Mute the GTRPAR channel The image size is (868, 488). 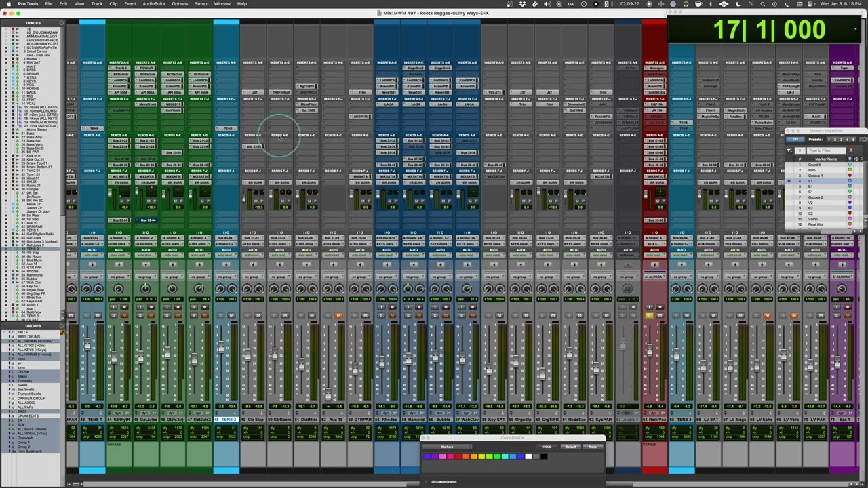click(x=365, y=315)
